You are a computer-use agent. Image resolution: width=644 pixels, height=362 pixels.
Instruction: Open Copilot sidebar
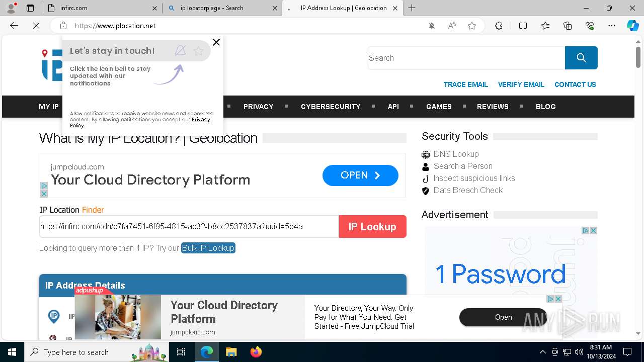click(x=632, y=26)
